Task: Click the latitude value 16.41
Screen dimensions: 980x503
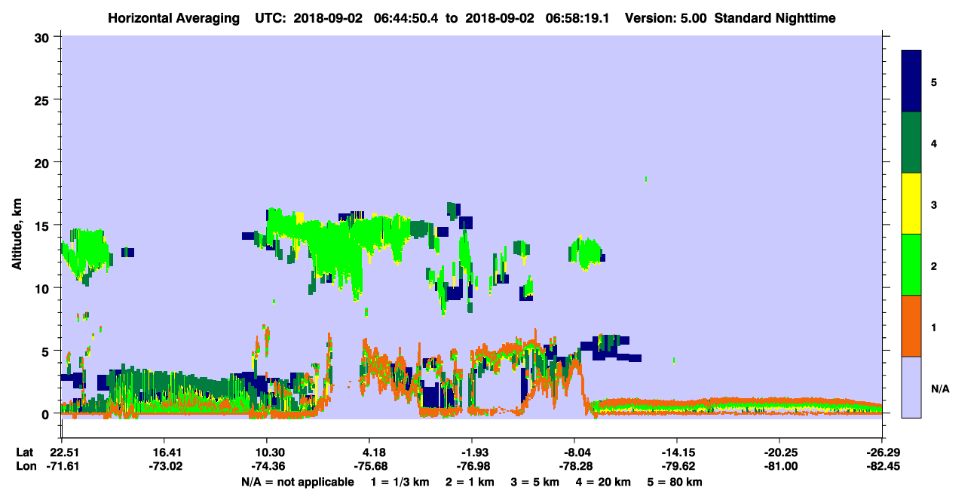Action: point(164,452)
